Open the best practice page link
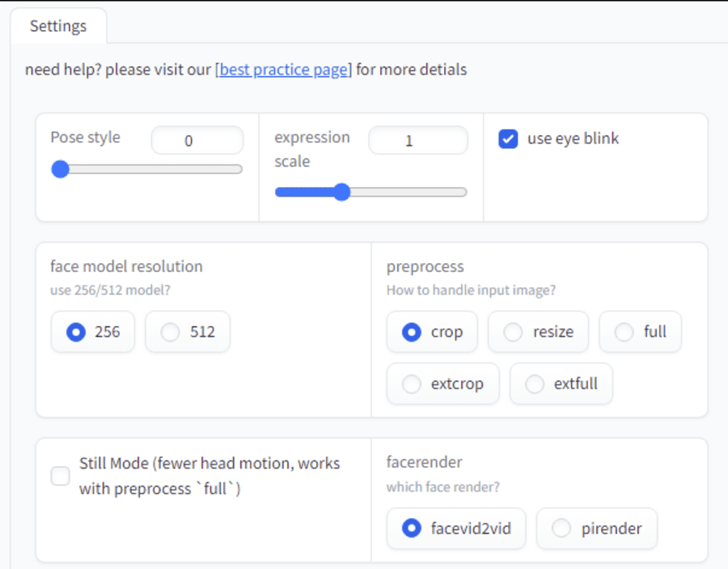This screenshot has width=728, height=569. [x=283, y=70]
